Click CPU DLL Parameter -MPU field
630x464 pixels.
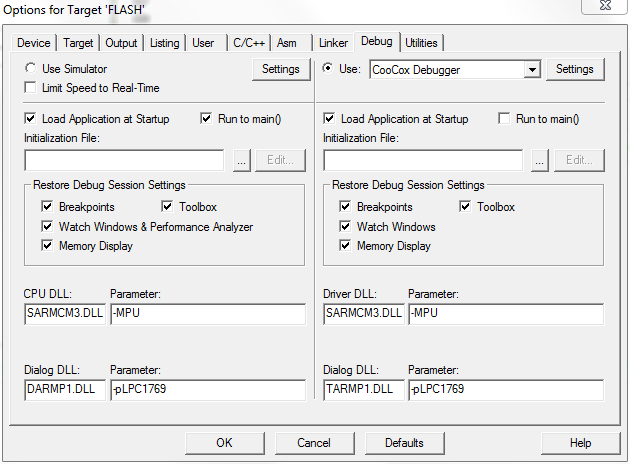point(208,314)
